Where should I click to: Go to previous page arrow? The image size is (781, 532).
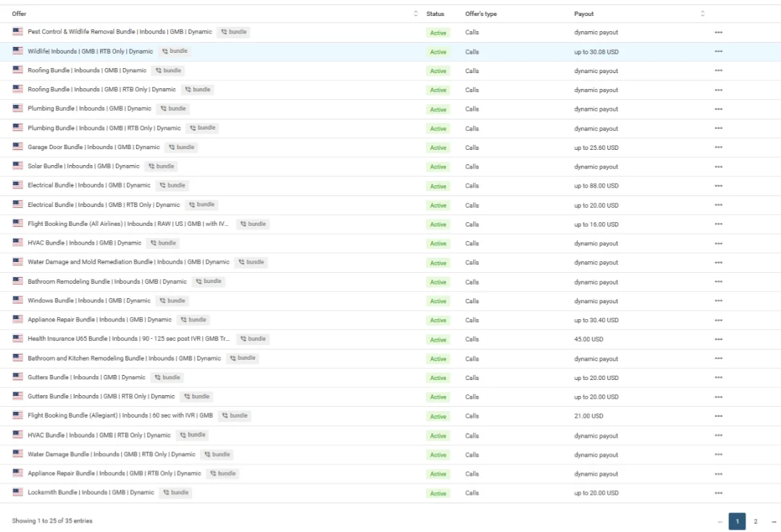point(719,522)
